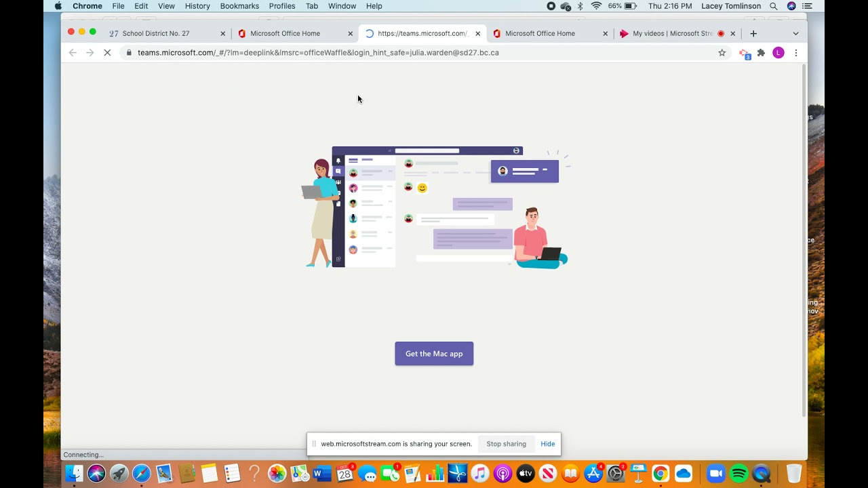
Task: Stop sharing the screen with Microsoft Stream
Action: point(506,444)
